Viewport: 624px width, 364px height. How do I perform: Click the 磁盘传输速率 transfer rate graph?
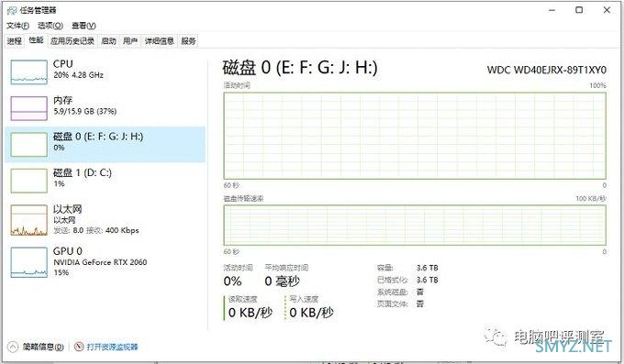(415, 226)
